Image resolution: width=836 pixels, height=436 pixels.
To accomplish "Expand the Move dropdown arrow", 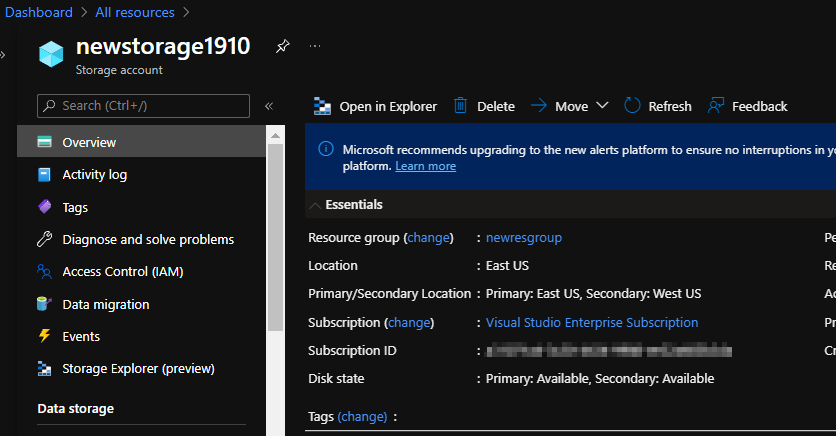I will point(602,106).
